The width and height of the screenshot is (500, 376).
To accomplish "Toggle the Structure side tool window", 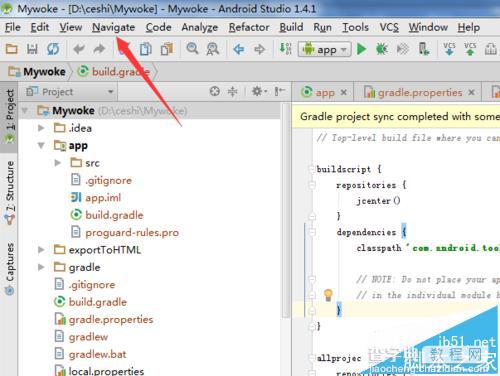I will click(9, 192).
